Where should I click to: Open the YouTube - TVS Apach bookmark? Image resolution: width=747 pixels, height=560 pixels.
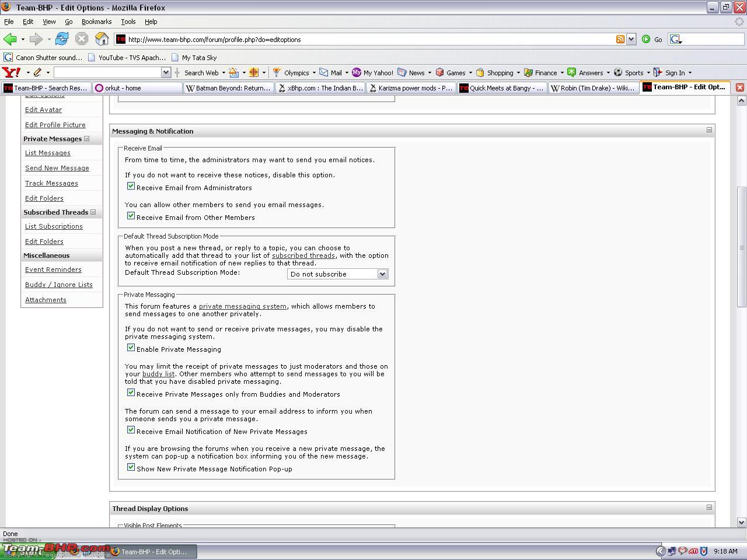[x=127, y=57]
